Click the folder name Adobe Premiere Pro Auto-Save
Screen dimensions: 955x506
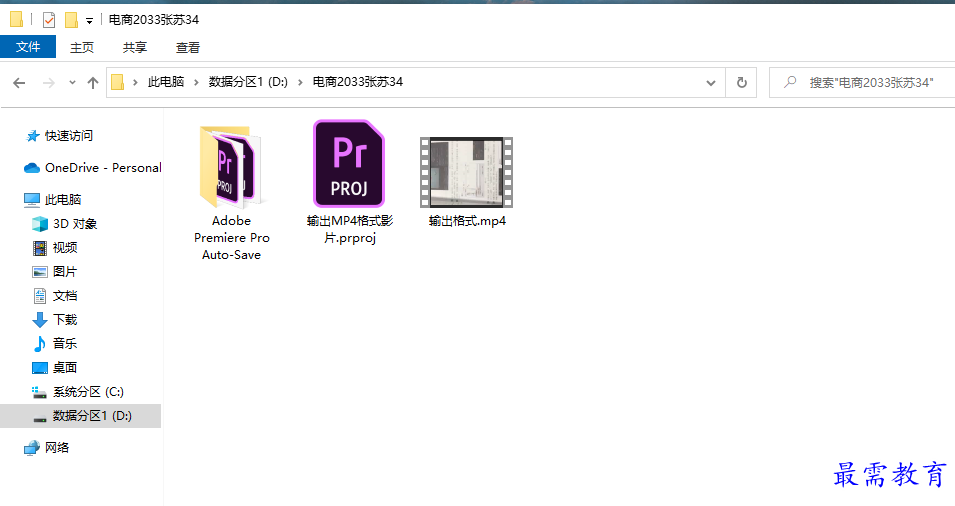point(231,237)
